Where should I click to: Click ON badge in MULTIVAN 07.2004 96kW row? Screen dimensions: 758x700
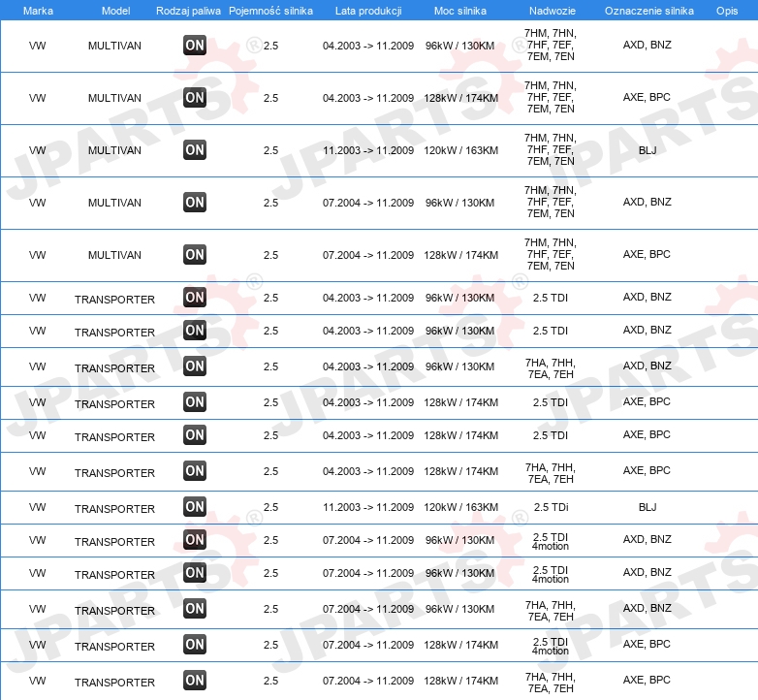(195, 202)
